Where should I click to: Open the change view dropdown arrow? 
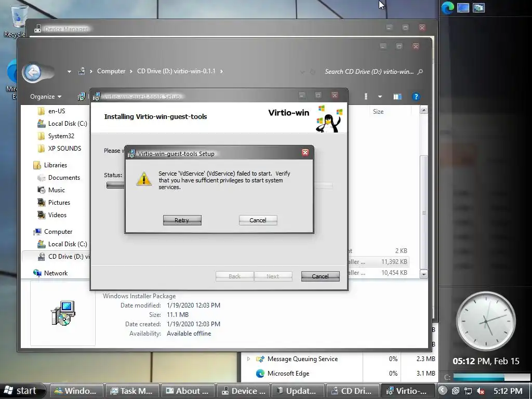pyautogui.click(x=380, y=97)
